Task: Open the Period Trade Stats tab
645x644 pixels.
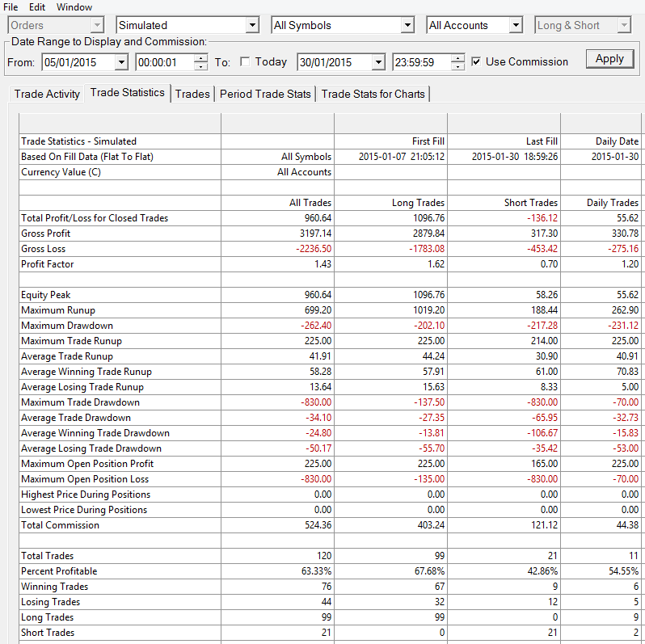Action: tap(265, 95)
